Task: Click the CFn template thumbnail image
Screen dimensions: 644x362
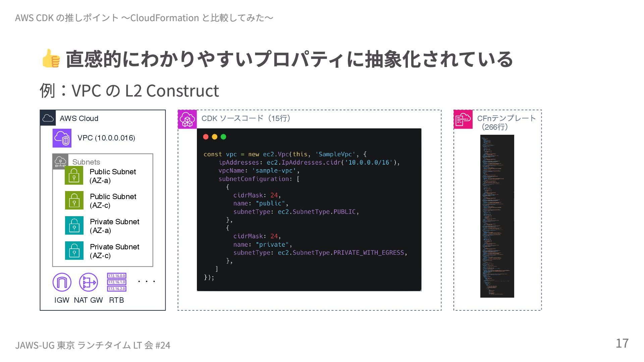Action: [497, 216]
